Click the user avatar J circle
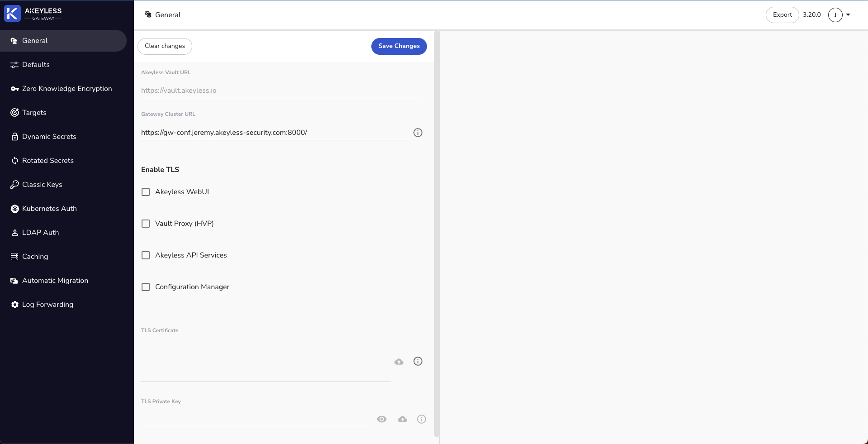The width and height of the screenshot is (868, 444). coord(835,15)
